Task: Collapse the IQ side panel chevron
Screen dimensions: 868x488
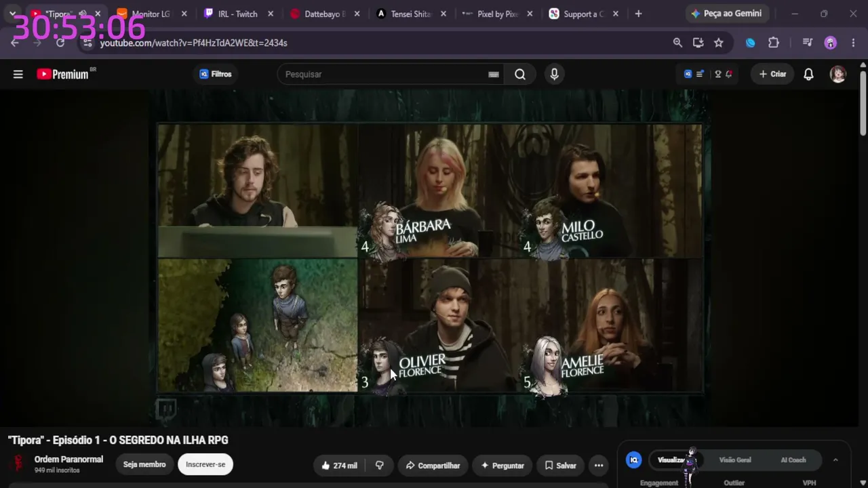Action: point(835,460)
